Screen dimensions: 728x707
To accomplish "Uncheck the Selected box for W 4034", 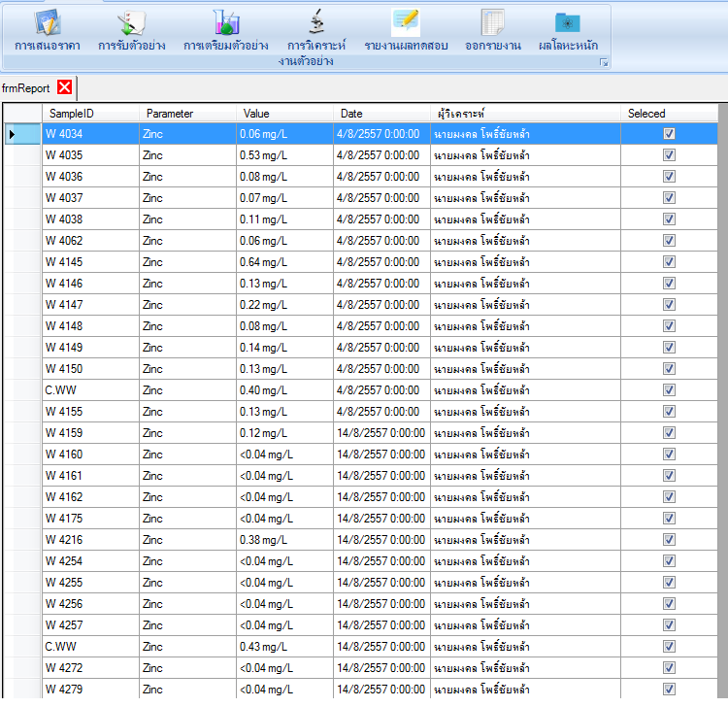I will click(669, 134).
